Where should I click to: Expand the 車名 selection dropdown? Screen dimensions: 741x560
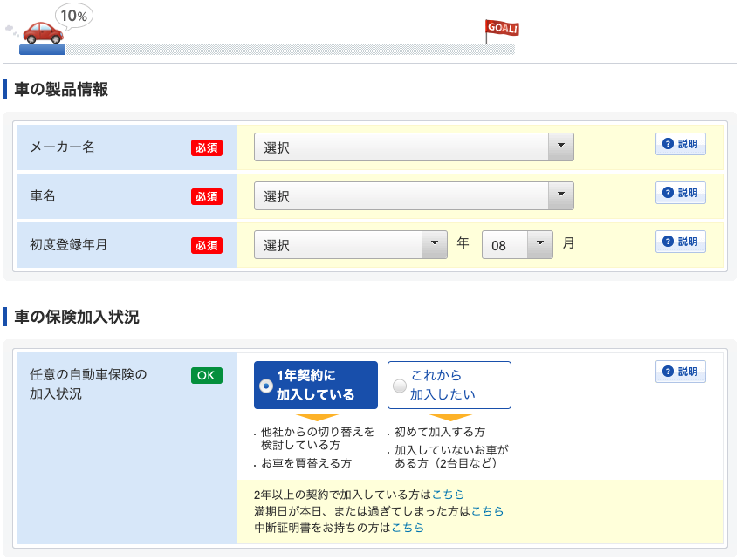click(x=414, y=196)
